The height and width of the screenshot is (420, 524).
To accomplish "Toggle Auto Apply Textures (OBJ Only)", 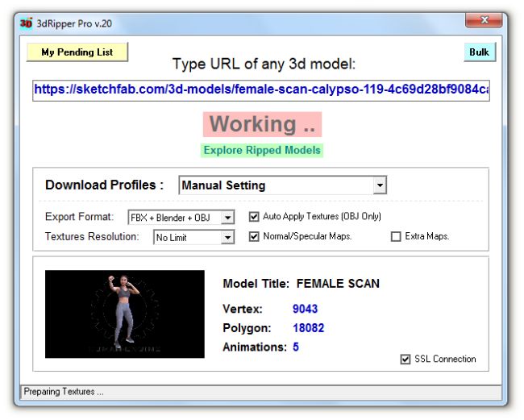I will 254,217.
